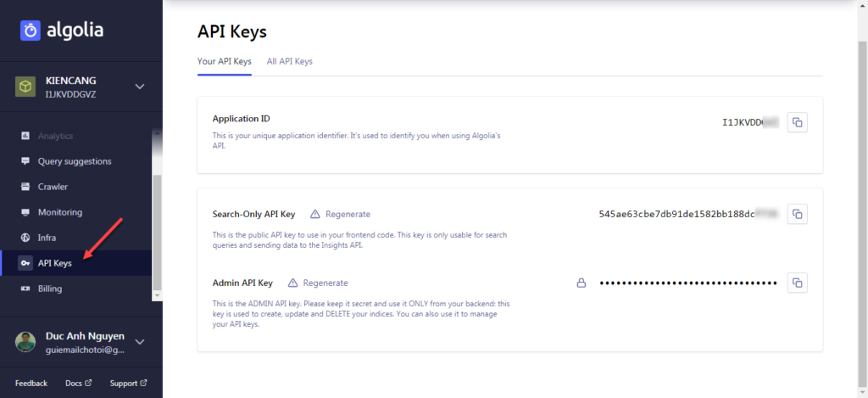Click the Billing card icon
This screenshot has height=398, width=868.
(25, 289)
